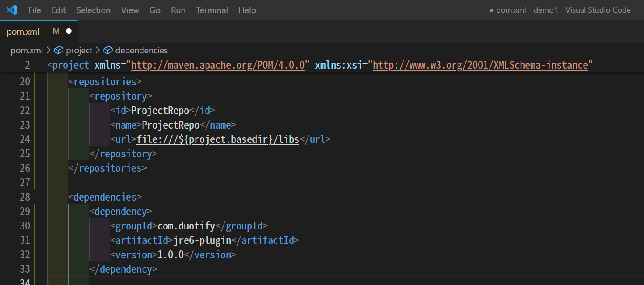Click dependencies breadcrumb item
644x285 pixels.
tap(141, 50)
